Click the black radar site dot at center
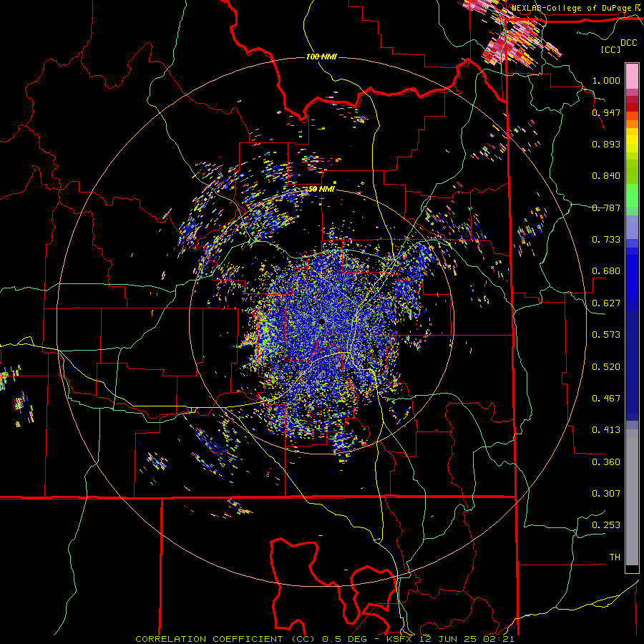The image size is (644, 644). [322, 321]
